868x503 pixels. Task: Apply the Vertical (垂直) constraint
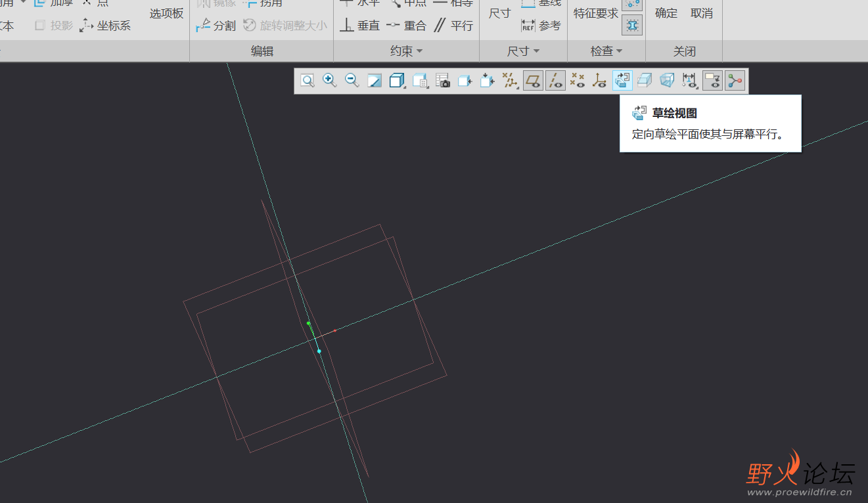coord(360,26)
